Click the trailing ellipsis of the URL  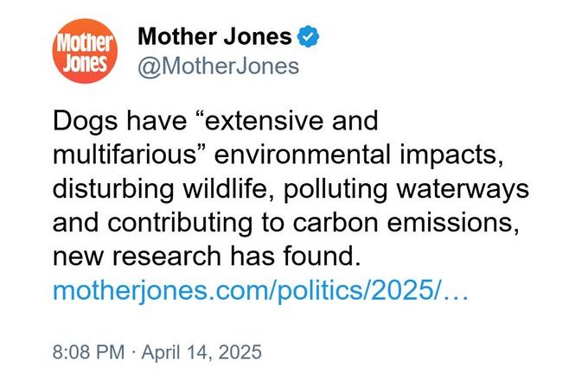coord(456,291)
